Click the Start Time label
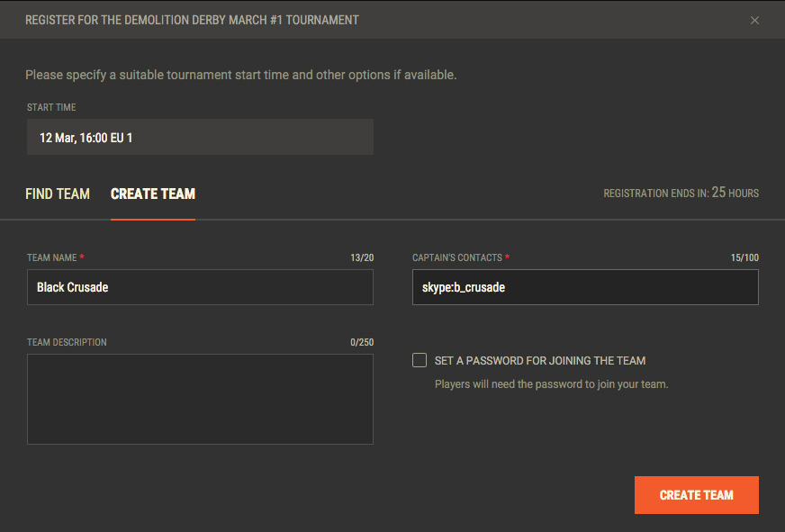Image resolution: width=785 pixels, height=532 pixels. 51,108
